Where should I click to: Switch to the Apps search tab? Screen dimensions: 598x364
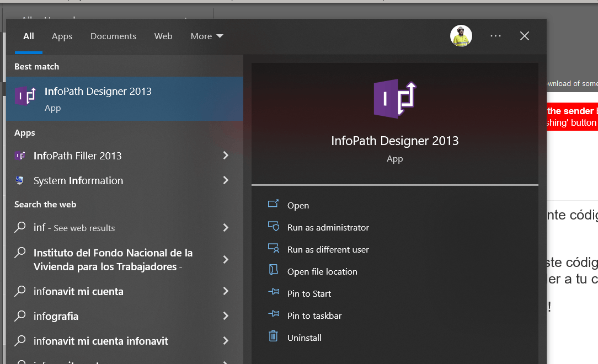coord(62,36)
